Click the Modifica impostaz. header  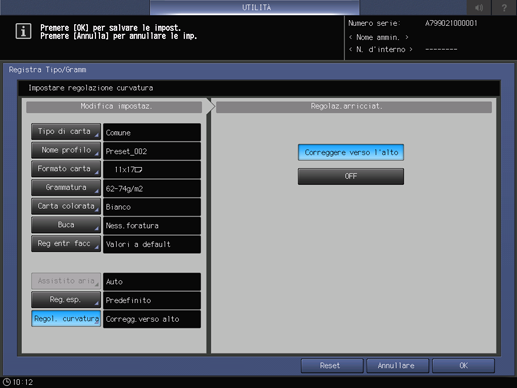[x=114, y=107]
